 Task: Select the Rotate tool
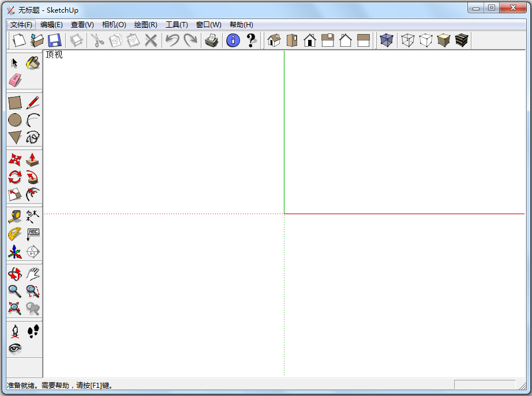pyautogui.click(x=14, y=176)
